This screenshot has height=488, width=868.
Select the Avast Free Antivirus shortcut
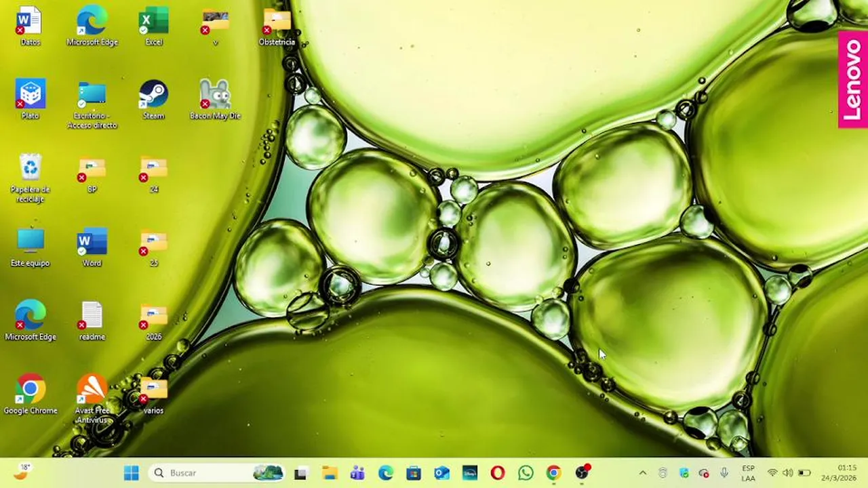92,400
